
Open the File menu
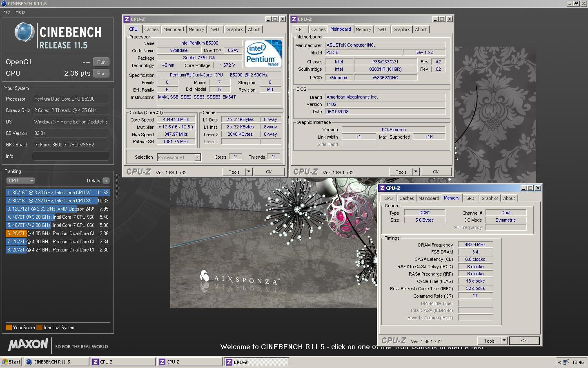pos(7,12)
